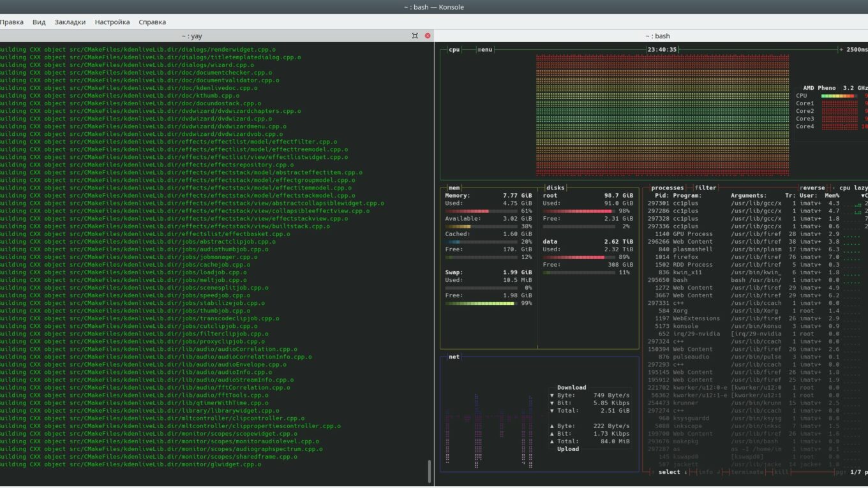Select the konsole process row
The width and height of the screenshot is (868, 488).
coord(757,326)
